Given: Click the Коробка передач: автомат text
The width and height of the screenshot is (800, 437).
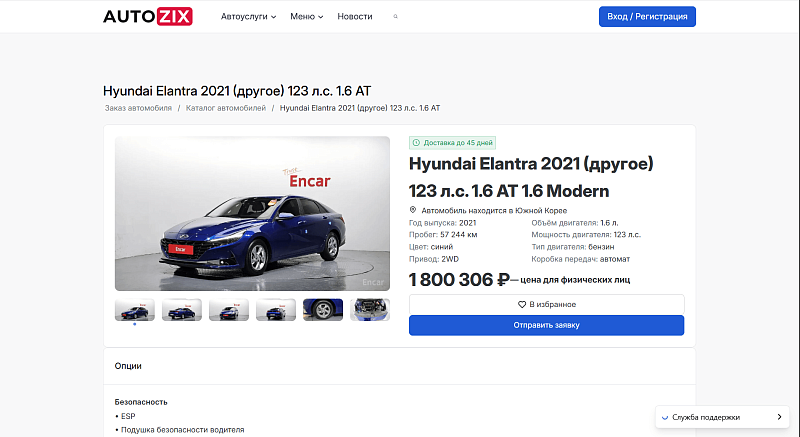Looking at the screenshot, I should [581, 259].
